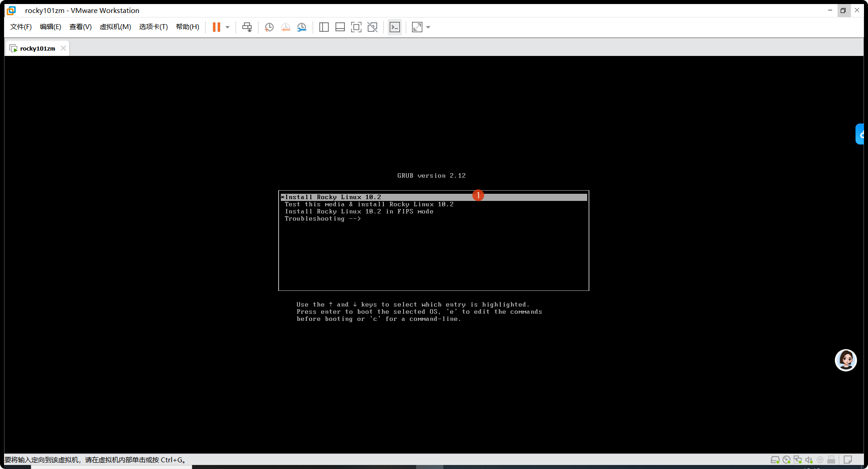
Task: Open the 查看(V) menu
Action: click(81, 27)
